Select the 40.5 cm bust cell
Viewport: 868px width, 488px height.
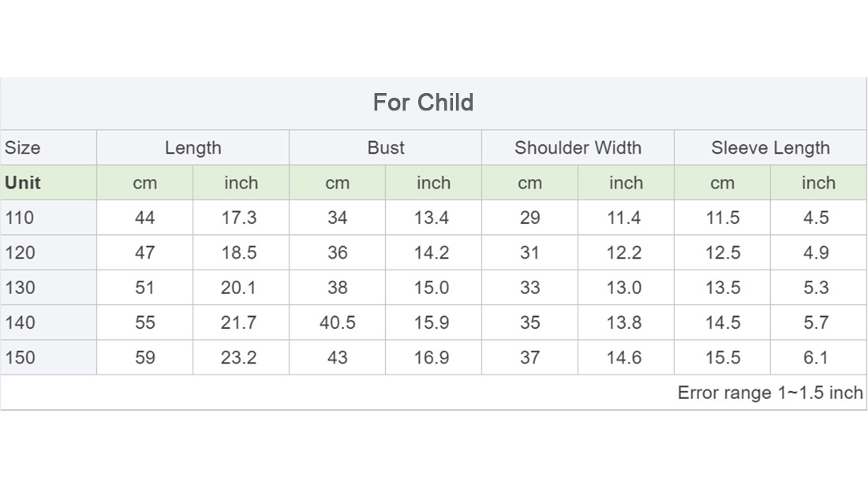click(337, 322)
